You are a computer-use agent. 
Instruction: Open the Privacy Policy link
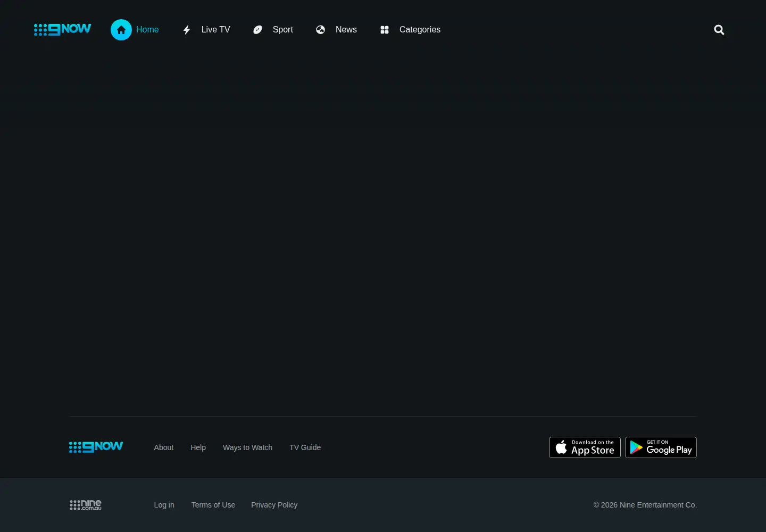(274, 505)
